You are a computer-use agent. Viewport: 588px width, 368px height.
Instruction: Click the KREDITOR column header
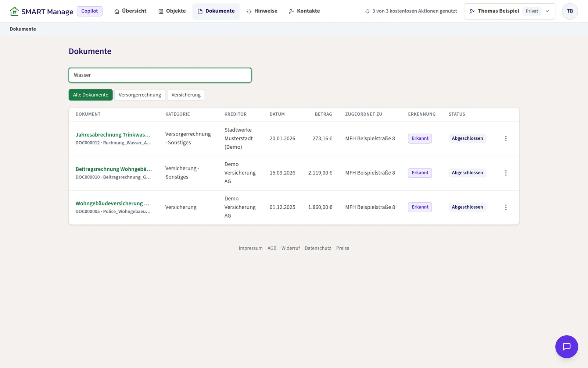[x=236, y=114]
